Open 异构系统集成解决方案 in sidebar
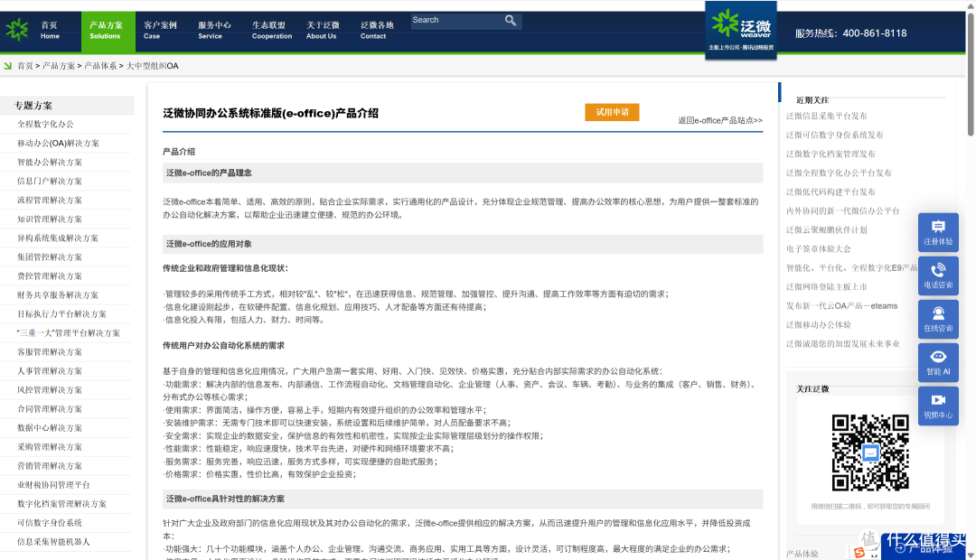The height and width of the screenshot is (560, 976). (58, 238)
